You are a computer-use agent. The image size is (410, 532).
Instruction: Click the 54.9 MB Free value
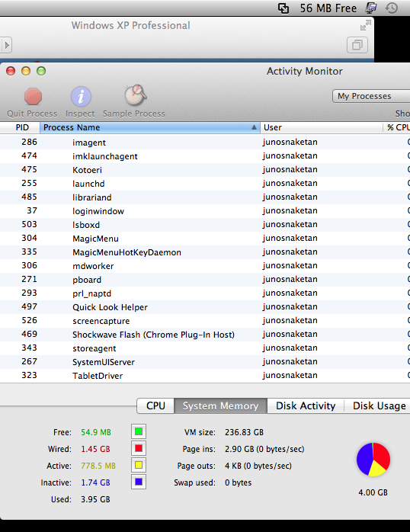click(96, 432)
